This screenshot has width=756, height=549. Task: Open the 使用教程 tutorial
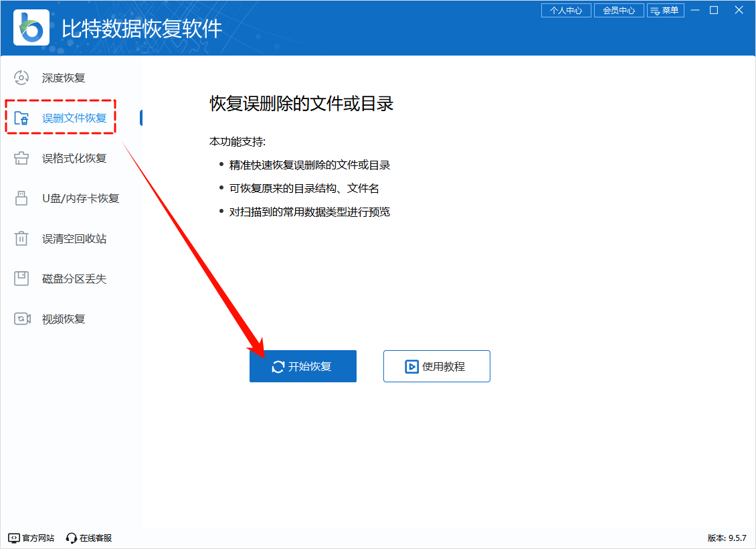click(x=436, y=366)
